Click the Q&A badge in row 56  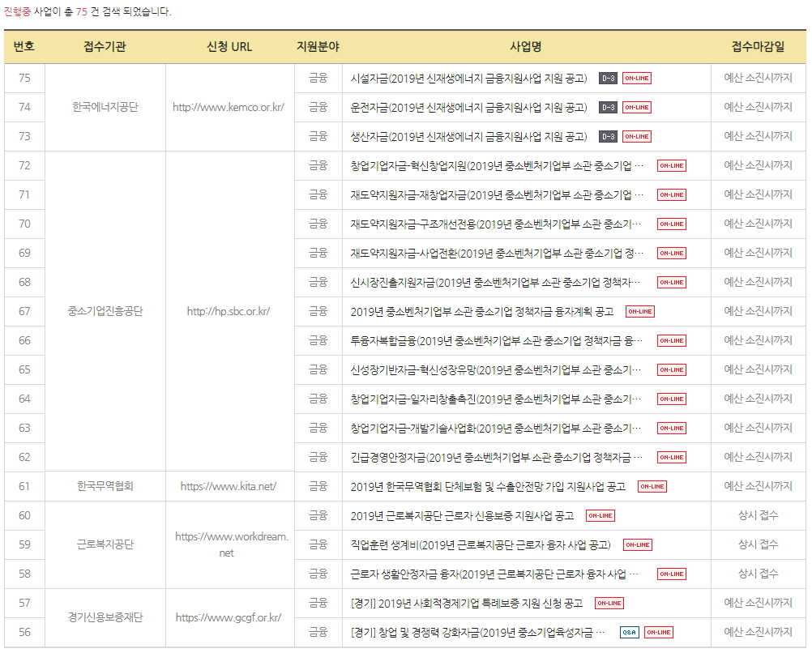click(x=629, y=633)
